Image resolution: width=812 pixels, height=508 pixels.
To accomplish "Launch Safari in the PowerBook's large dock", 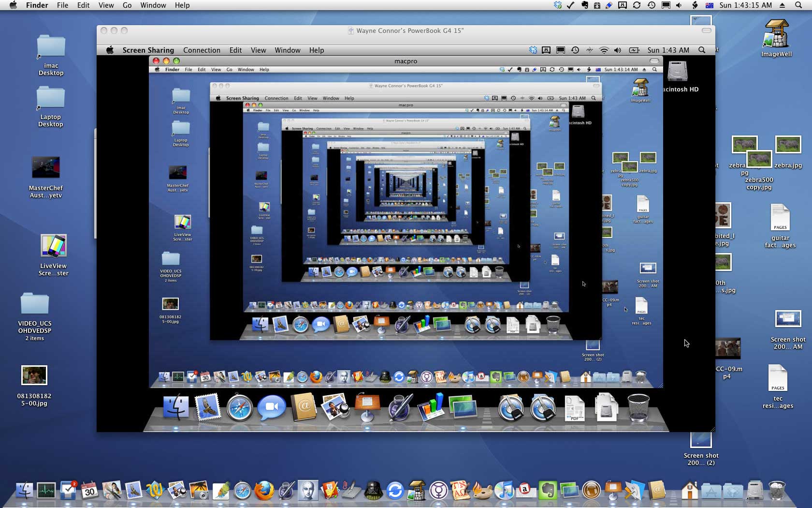I will coord(240,407).
